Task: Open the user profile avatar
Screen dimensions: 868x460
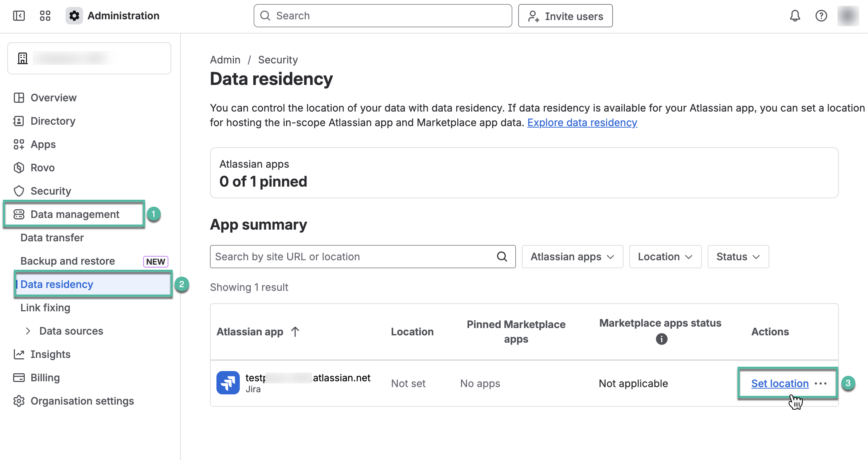Action: 848,16
